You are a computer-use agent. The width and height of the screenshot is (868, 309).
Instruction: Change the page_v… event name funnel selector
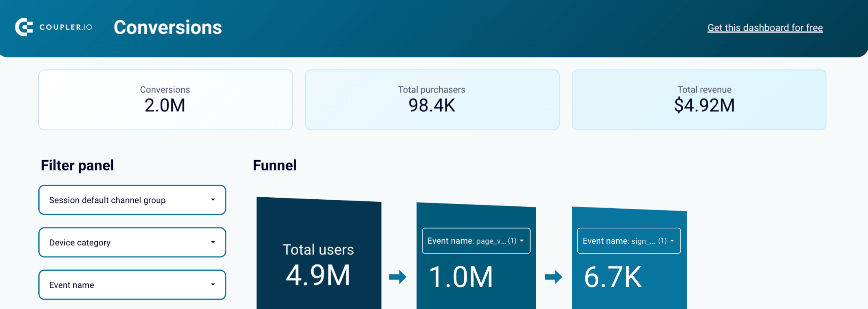tap(476, 241)
